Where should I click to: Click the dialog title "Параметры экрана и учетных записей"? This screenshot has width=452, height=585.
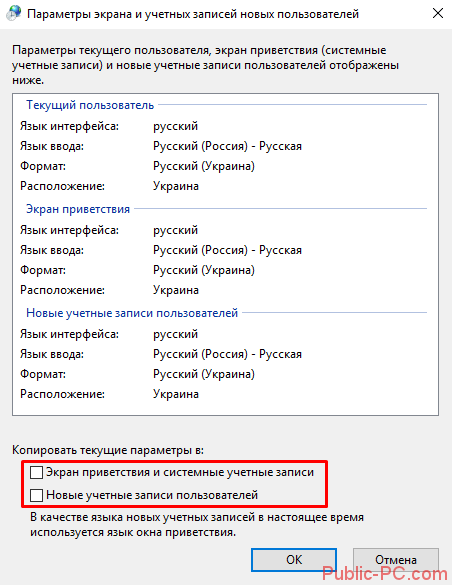point(193,14)
